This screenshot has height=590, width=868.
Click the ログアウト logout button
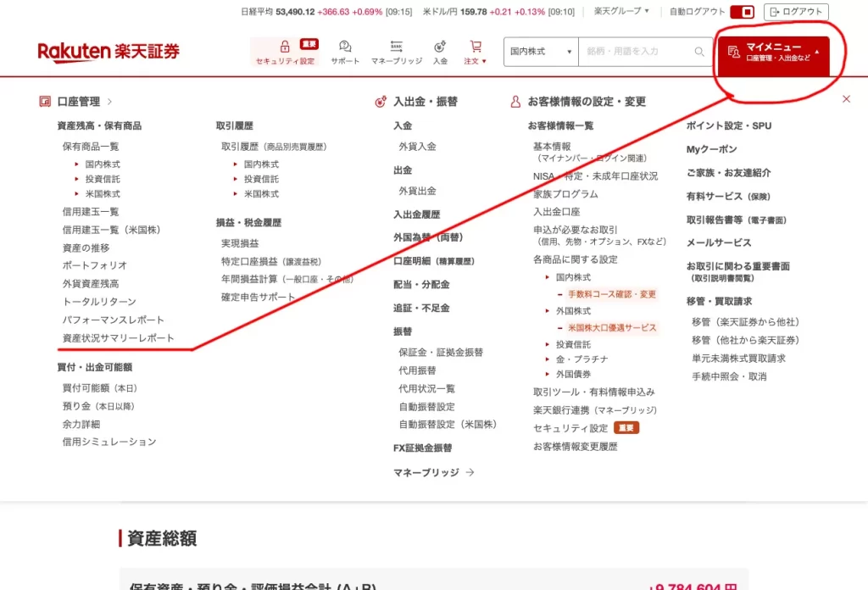click(x=796, y=12)
